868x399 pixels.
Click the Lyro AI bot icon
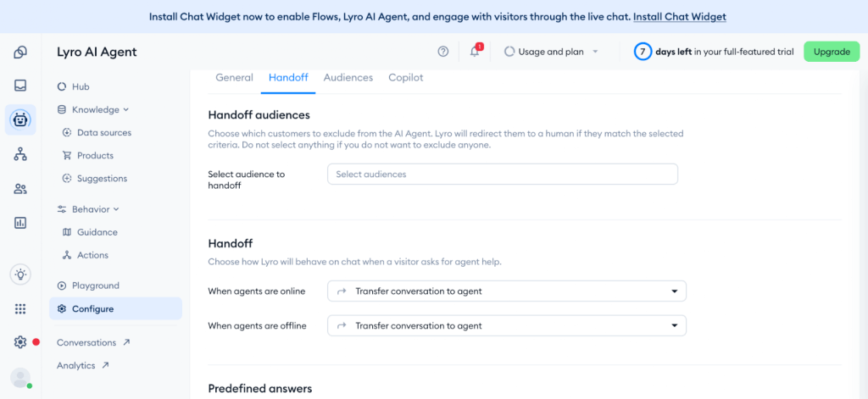20,120
